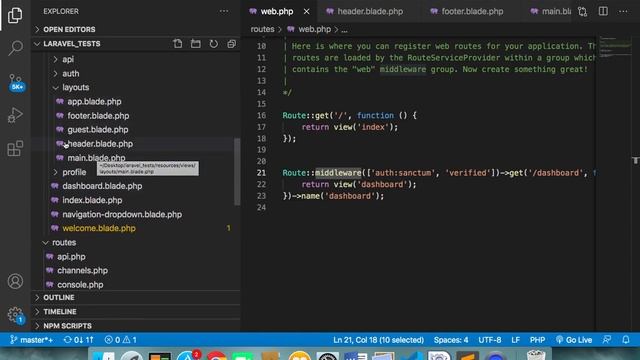Viewport: 640px width, 360px height.
Task: Click line number 21 in gutter
Action: (x=261, y=173)
